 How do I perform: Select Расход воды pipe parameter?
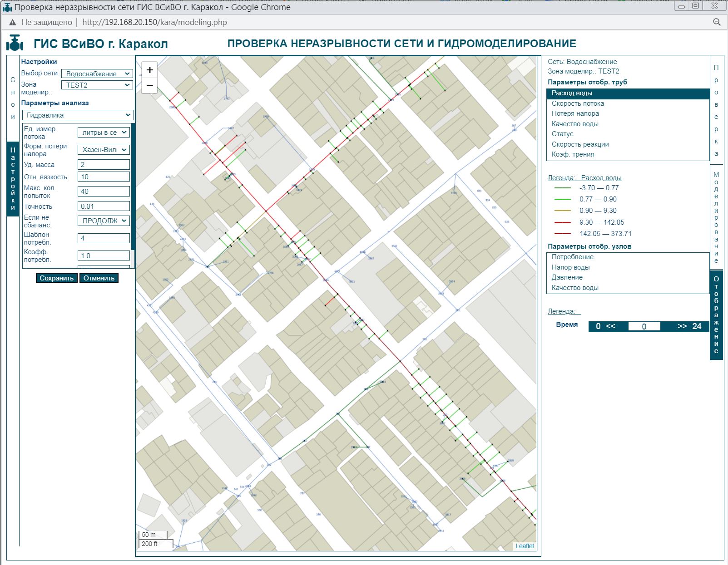coord(628,93)
